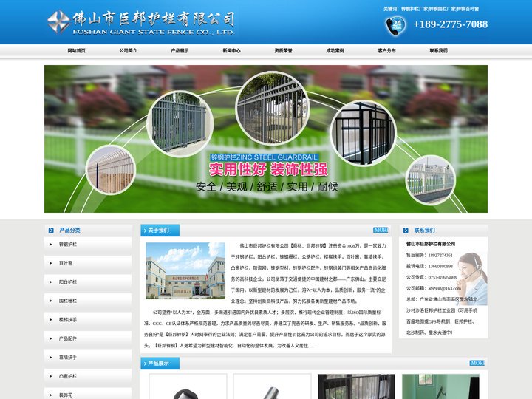
Task: Open the green-wall stair handrail product thumbnail
Action: point(440,386)
